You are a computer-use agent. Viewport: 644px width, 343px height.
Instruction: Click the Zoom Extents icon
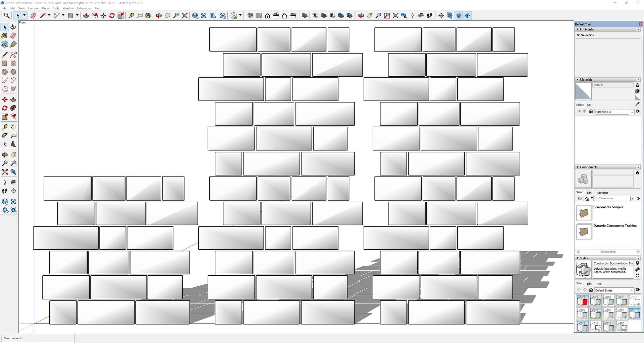coord(184,15)
